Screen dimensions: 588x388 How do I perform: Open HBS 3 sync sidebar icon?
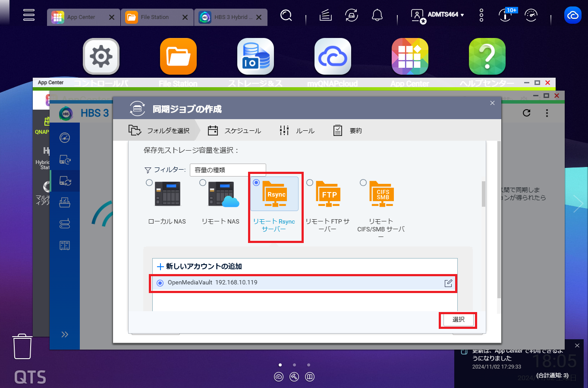tap(65, 181)
